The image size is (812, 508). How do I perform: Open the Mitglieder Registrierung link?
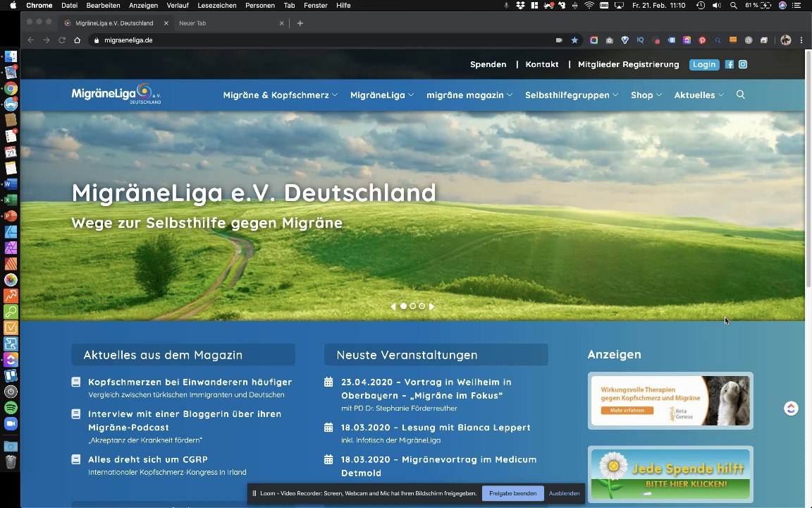628,64
